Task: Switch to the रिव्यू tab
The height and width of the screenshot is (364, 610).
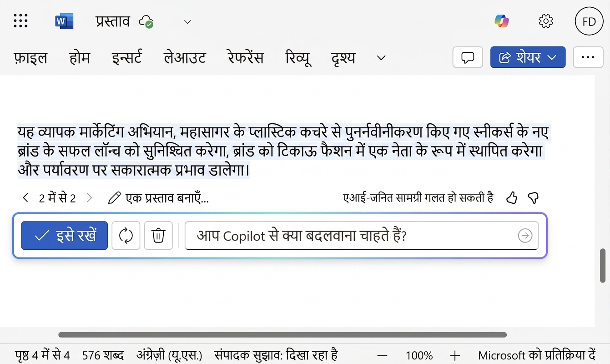Action: pyautogui.click(x=298, y=58)
